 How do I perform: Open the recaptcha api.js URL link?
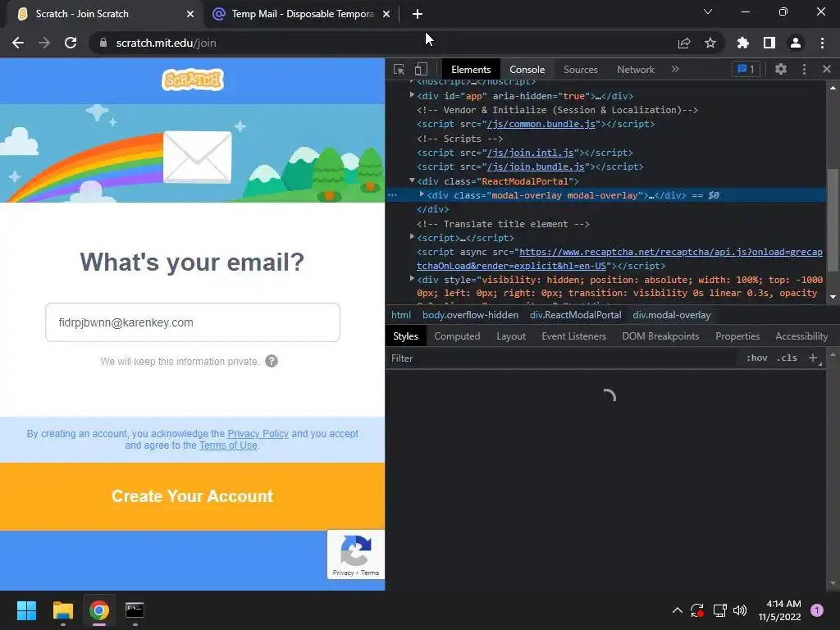pos(619,258)
